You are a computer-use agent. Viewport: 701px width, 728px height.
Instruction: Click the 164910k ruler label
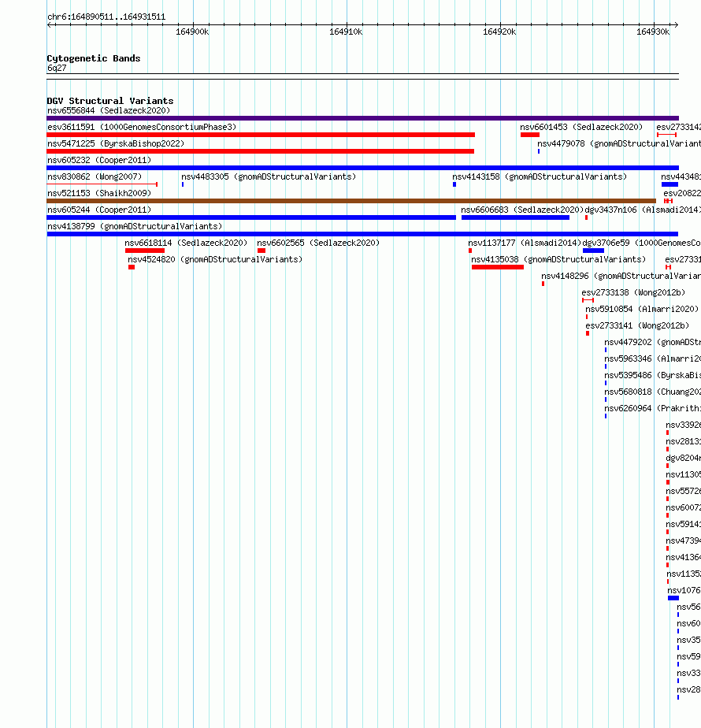pyautogui.click(x=346, y=32)
